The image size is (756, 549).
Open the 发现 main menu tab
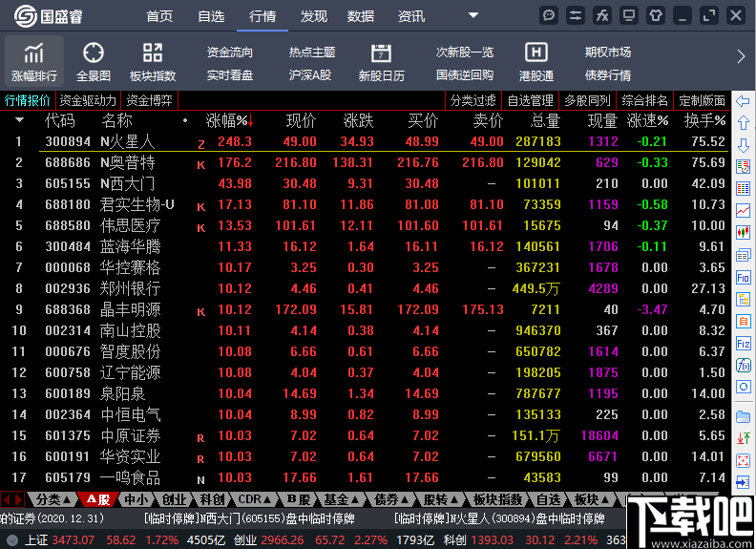tap(314, 16)
